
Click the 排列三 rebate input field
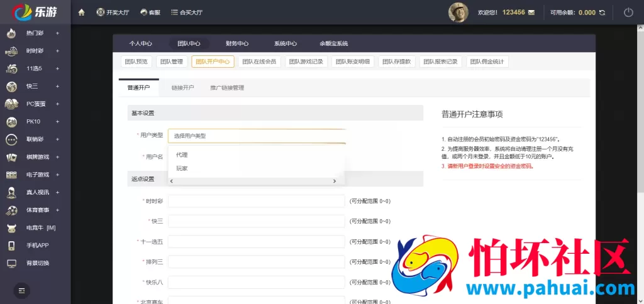point(257,262)
